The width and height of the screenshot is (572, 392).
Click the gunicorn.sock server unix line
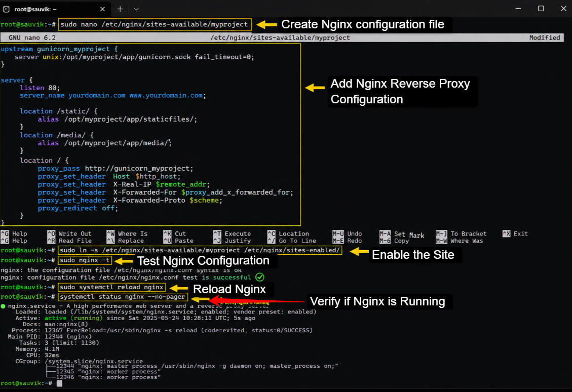pos(134,57)
